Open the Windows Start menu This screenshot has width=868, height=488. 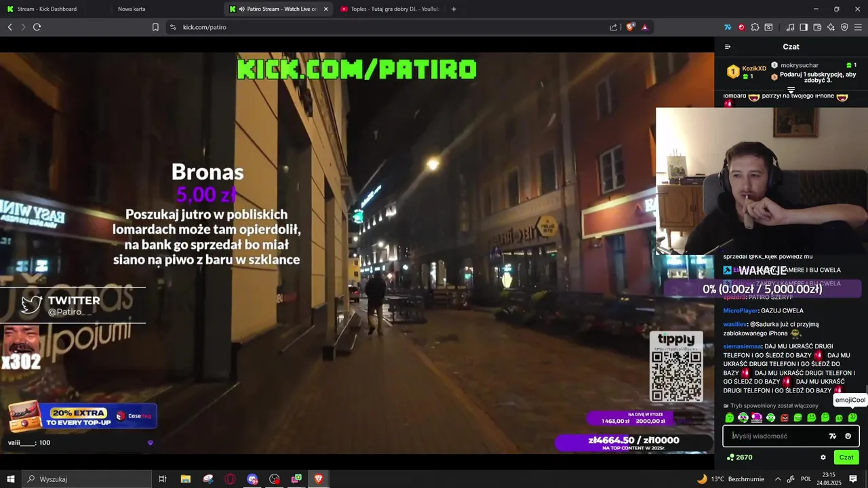pos(10,479)
